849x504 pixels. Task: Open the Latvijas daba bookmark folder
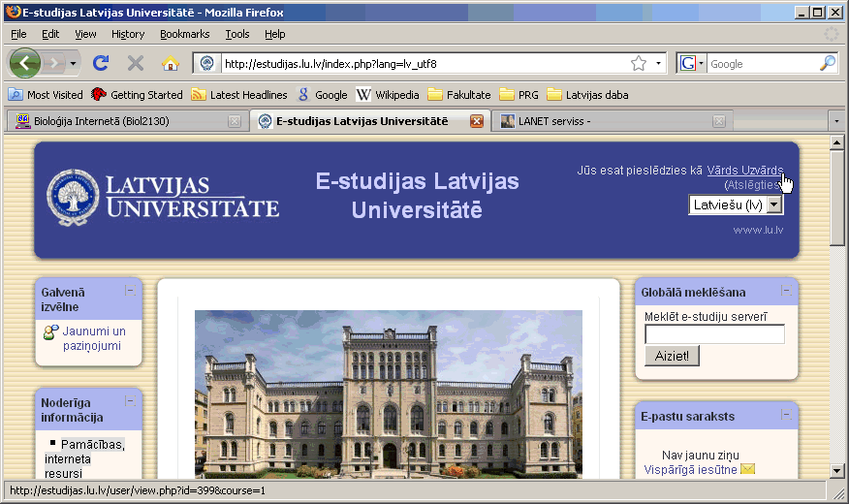(587, 95)
